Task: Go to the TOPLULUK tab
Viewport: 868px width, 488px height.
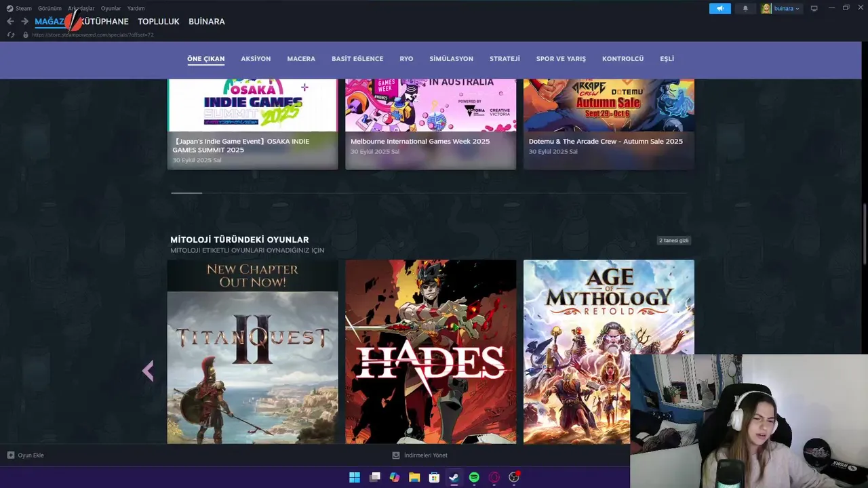Action: click(159, 22)
